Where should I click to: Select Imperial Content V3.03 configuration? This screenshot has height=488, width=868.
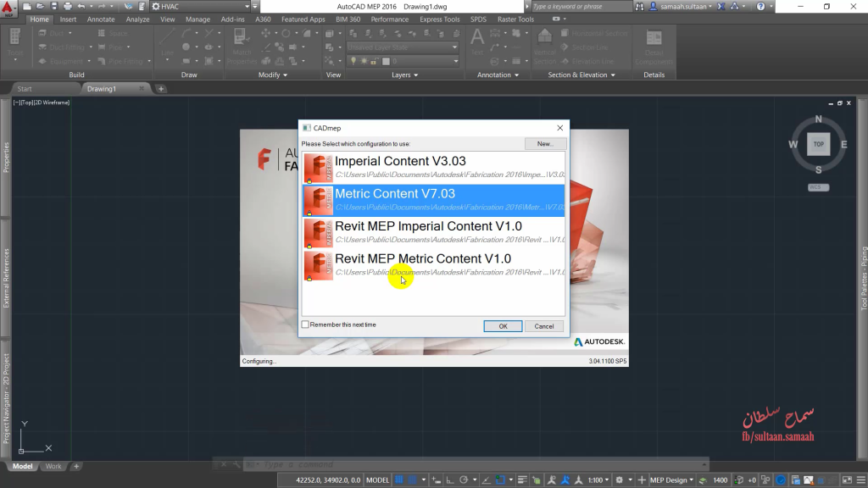[x=434, y=167]
